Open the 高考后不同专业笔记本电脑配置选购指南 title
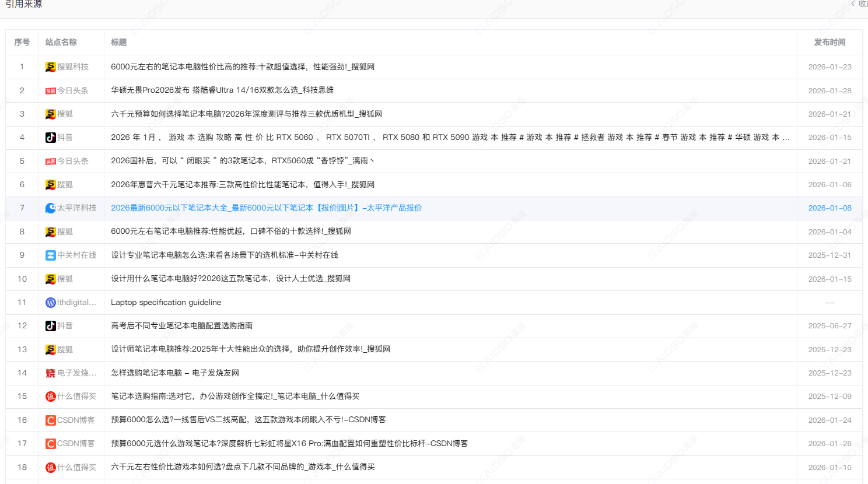Image resolution: width=868 pixels, height=484 pixels. point(181,326)
